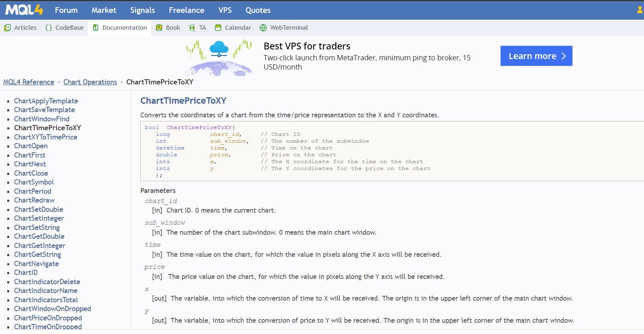The image size is (644, 334).
Task: Go to Chart Operations breadcrumb
Action: [90, 82]
